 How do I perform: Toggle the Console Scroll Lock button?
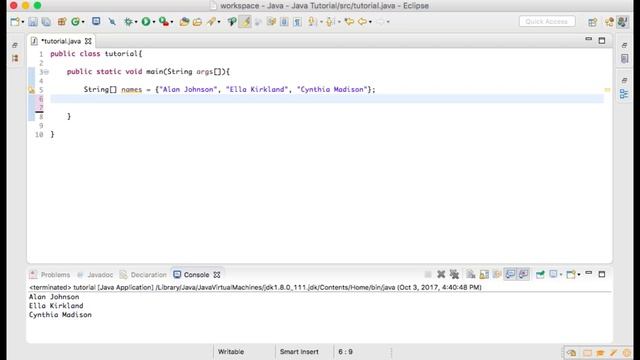[x=484, y=274]
